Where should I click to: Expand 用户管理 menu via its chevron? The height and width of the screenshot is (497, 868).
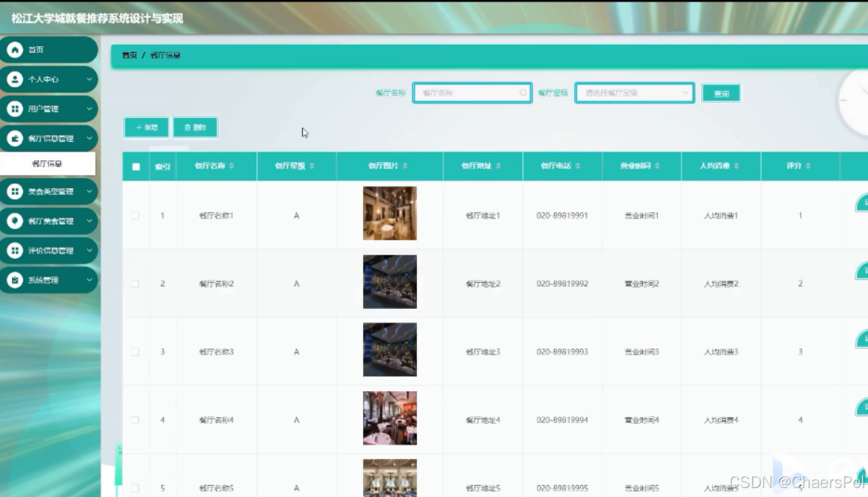click(x=89, y=109)
